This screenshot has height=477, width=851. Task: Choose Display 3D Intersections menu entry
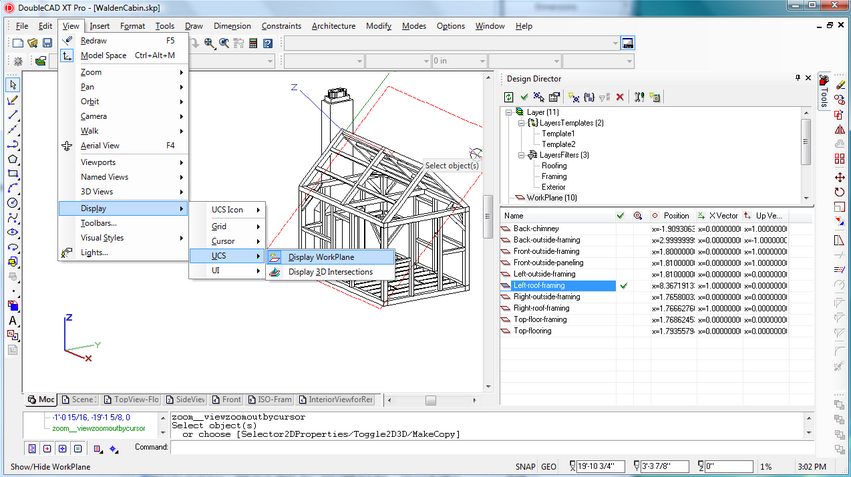(330, 272)
